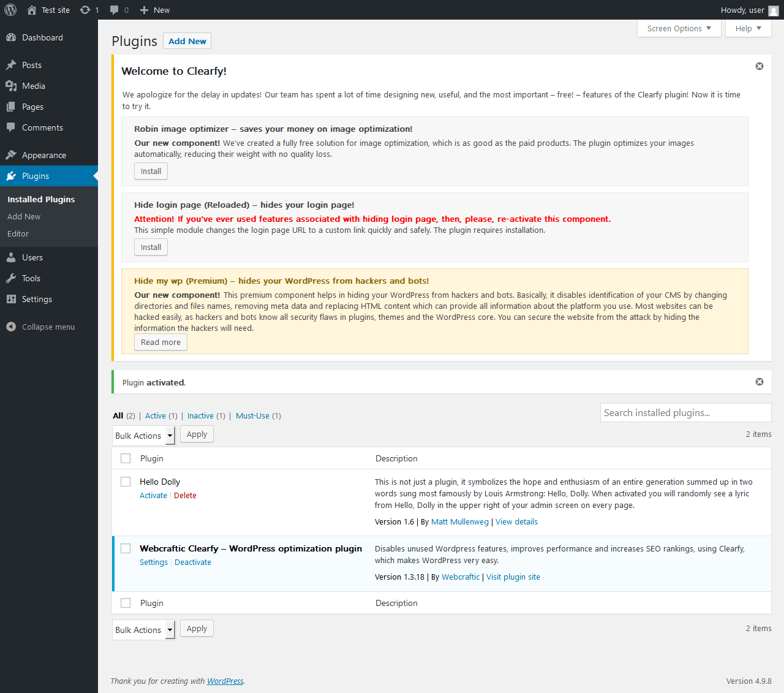Open the Installed Plugins submenu item
The width and height of the screenshot is (784, 693).
click(41, 199)
